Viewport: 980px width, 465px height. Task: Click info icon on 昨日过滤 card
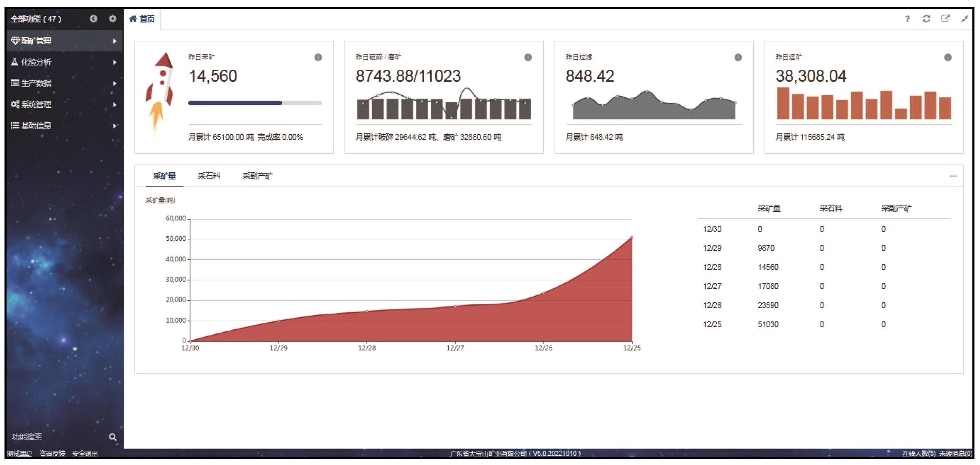pos(738,57)
